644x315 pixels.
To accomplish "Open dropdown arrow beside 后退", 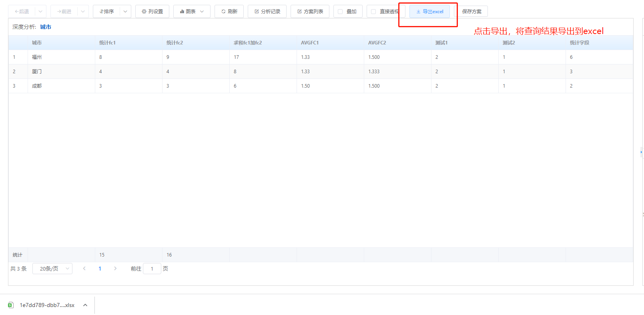I will tap(40, 12).
